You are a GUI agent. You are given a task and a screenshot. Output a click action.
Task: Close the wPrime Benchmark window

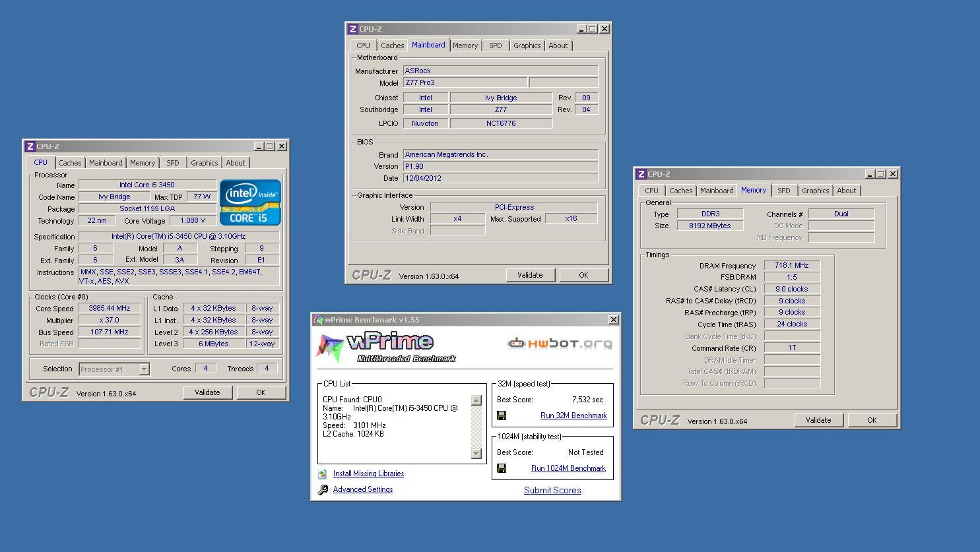(x=613, y=320)
